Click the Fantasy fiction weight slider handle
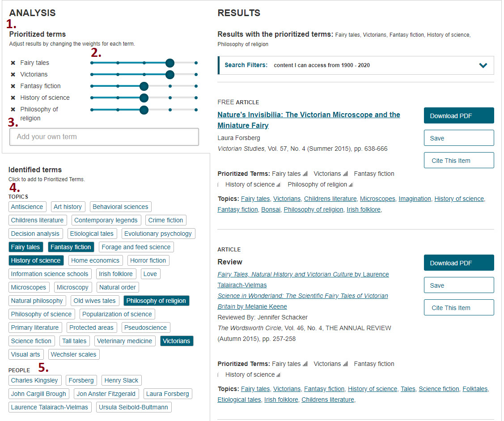Image resolution: width=504 pixels, height=421 pixels. coord(144,86)
